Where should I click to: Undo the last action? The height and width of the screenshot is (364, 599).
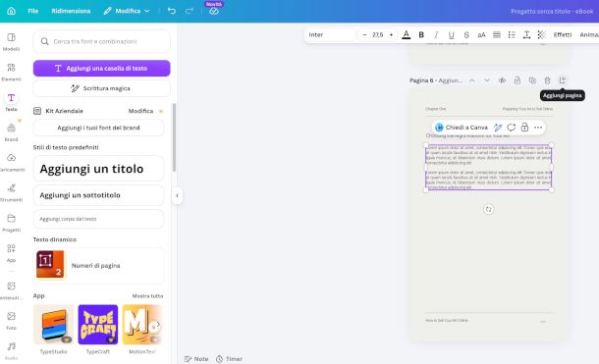172,11
